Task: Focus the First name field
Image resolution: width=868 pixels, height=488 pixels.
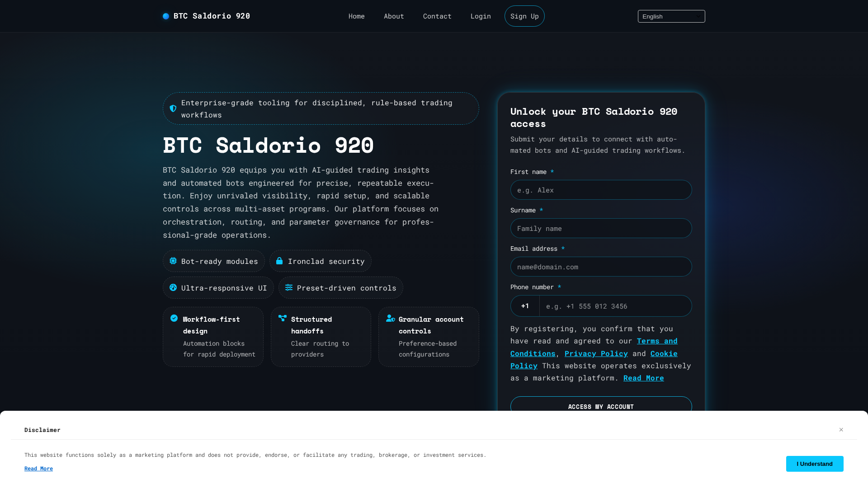Action: pos(601,190)
